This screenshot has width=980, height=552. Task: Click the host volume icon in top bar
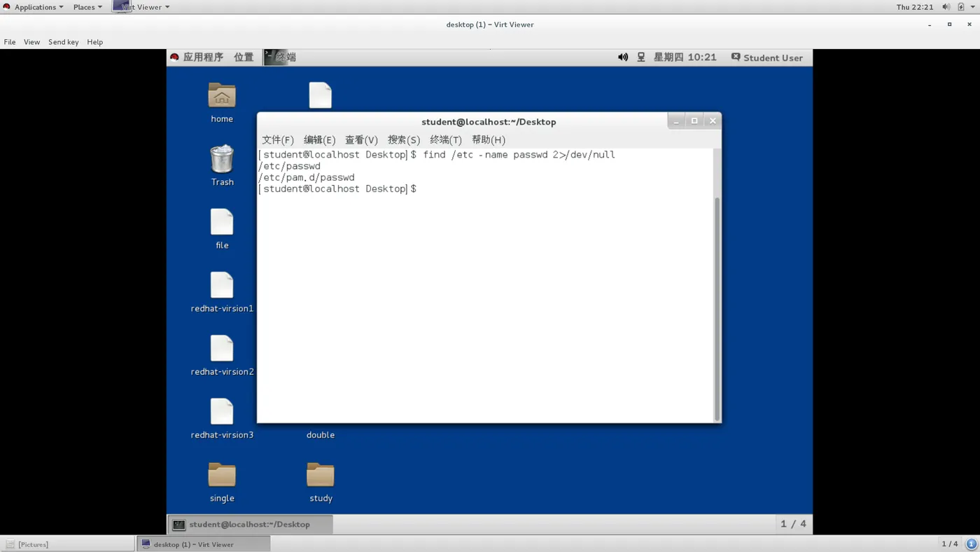tap(946, 7)
